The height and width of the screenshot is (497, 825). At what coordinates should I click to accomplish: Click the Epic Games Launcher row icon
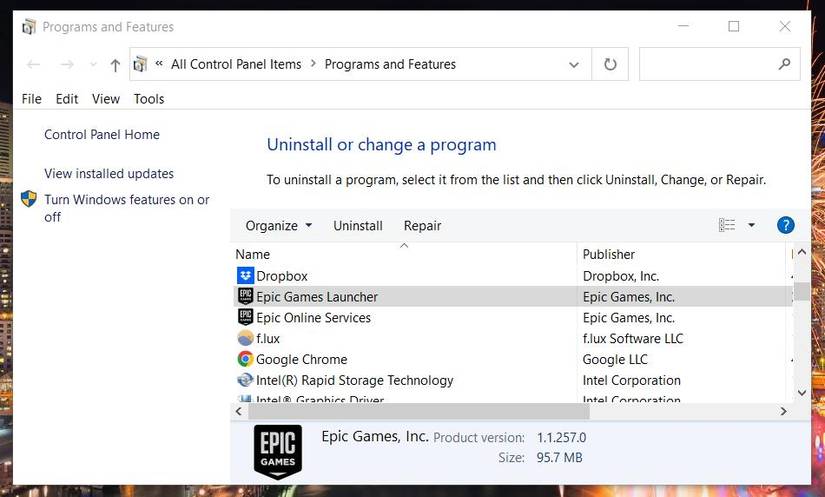245,297
